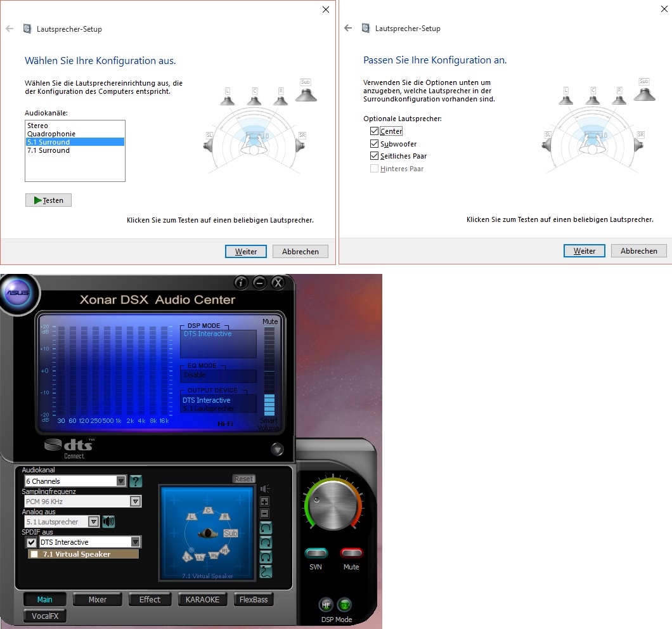This screenshot has height=629, width=672.
Task: Toggle the SPDIF aus checkbox
Action: pos(31,542)
